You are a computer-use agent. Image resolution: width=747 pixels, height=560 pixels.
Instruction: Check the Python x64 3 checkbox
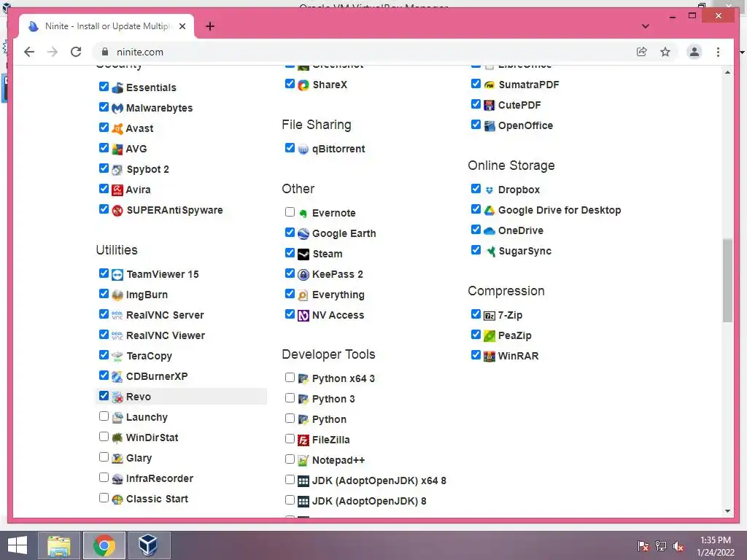[x=290, y=378]
